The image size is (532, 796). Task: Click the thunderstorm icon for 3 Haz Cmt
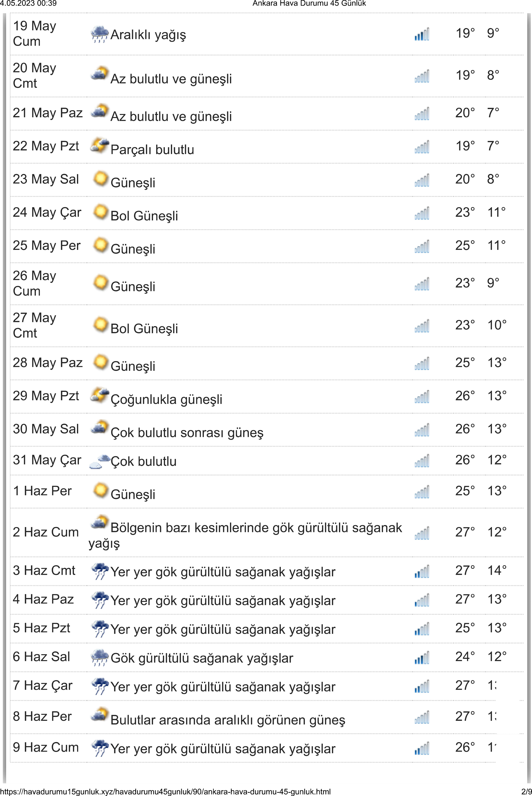pos(100,571)
